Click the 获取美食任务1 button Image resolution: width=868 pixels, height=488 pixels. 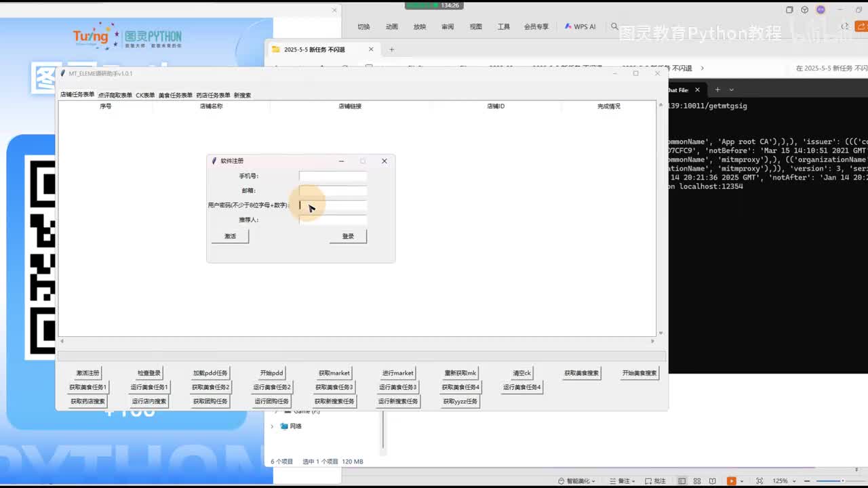click(x=87, y=387)
